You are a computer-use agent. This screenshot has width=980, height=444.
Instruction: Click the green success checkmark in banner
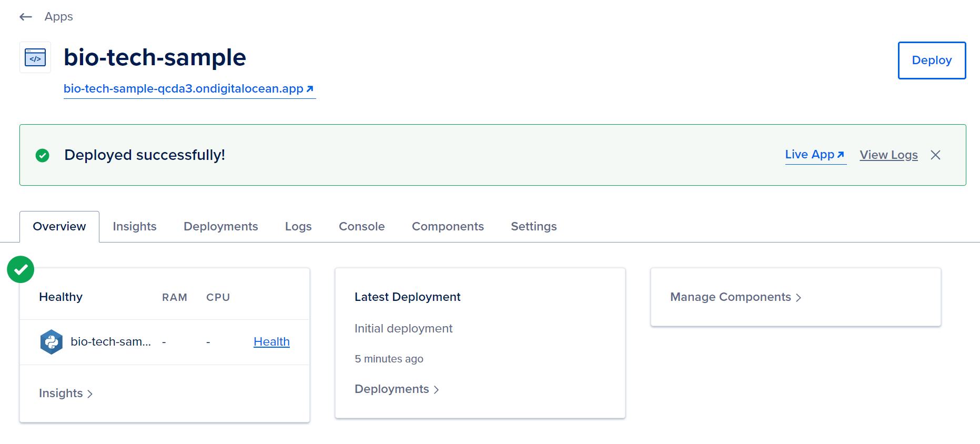click(x=43, y=155)
